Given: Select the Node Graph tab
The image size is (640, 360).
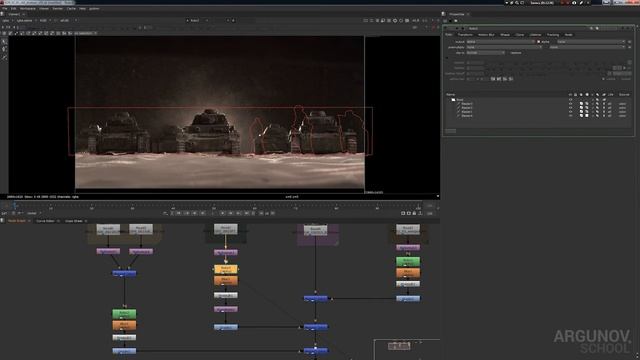Looking at the screenshot, I should point(17,221).
